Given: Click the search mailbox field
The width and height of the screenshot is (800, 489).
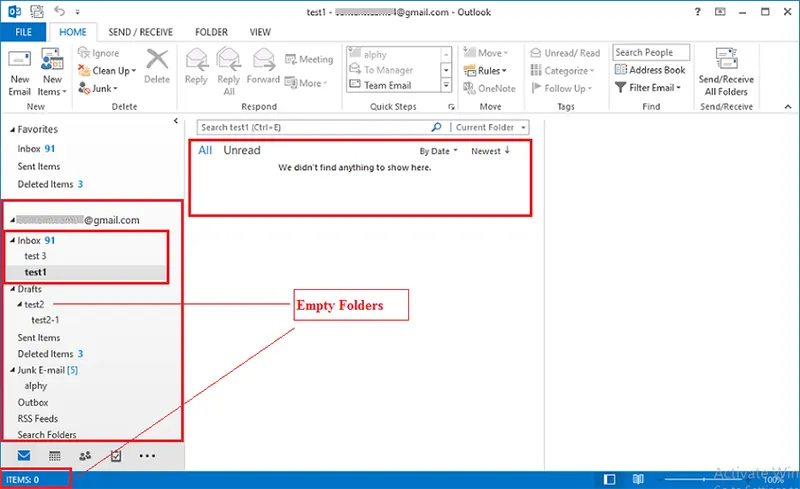Looking at the screenshot, I should click(x=314, y=127).
